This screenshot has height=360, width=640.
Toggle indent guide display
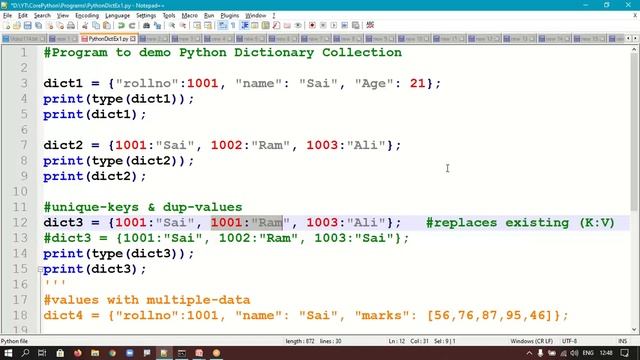244,25
